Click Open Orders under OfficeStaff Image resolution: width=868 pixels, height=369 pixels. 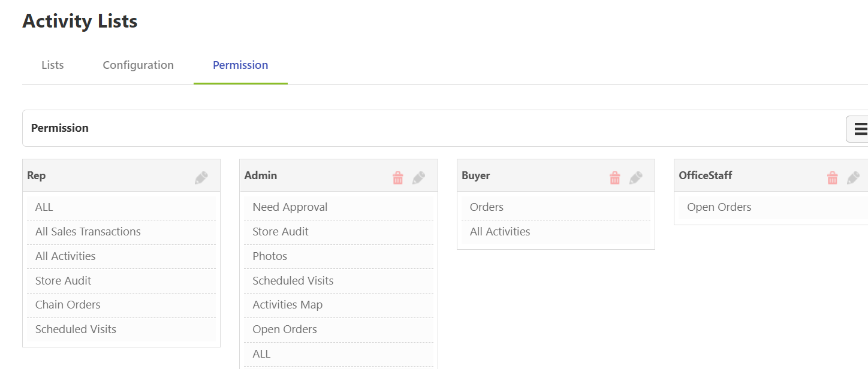click(x=719, y=207)
